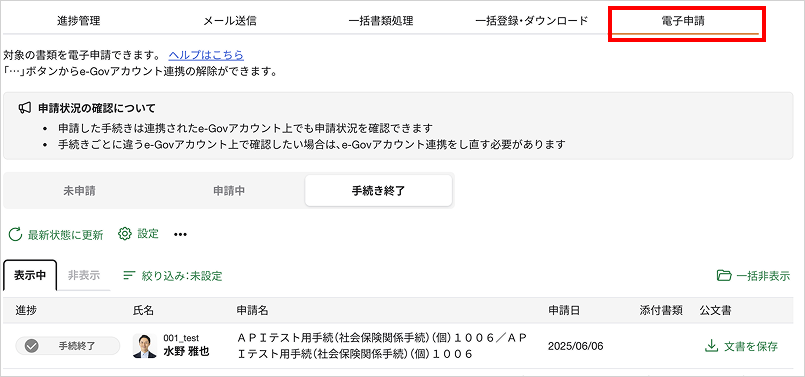
Task: Click the download icon next to 文書を保存
Action: 711,346
